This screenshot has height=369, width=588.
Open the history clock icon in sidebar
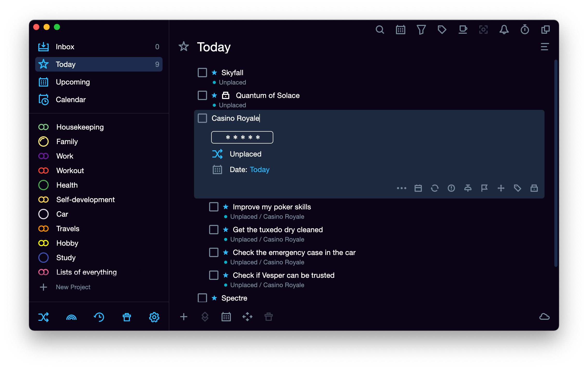click(x=99, y=317)
